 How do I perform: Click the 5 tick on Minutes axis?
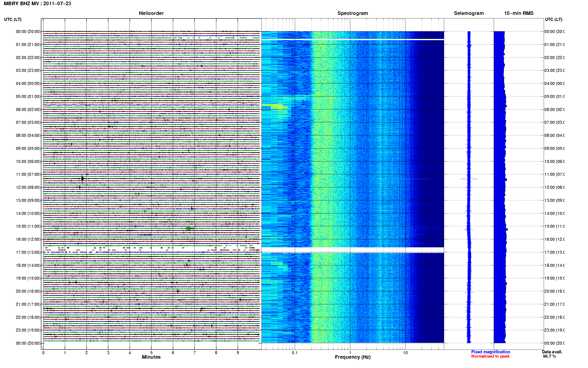[x=151, y=352]
